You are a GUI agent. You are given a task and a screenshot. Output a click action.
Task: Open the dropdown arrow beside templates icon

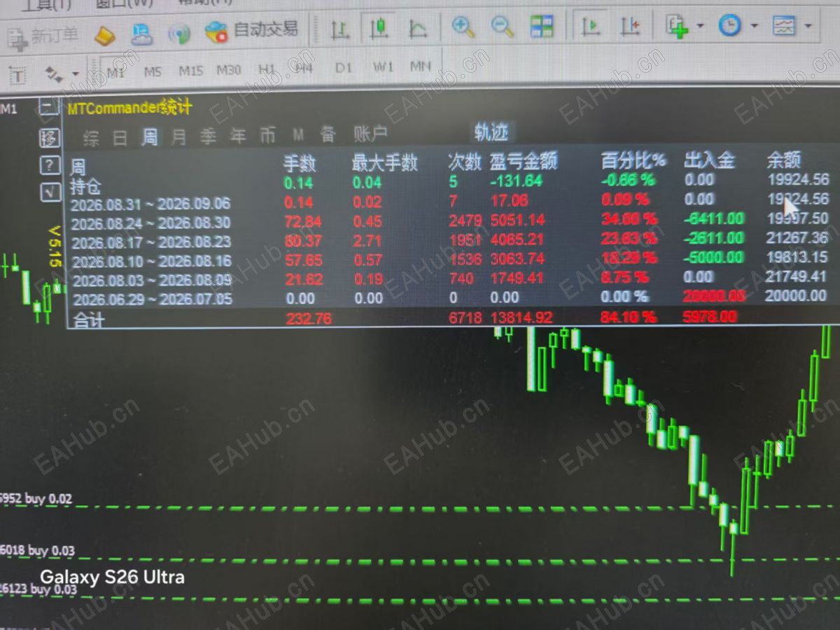[x=808, y=27]
